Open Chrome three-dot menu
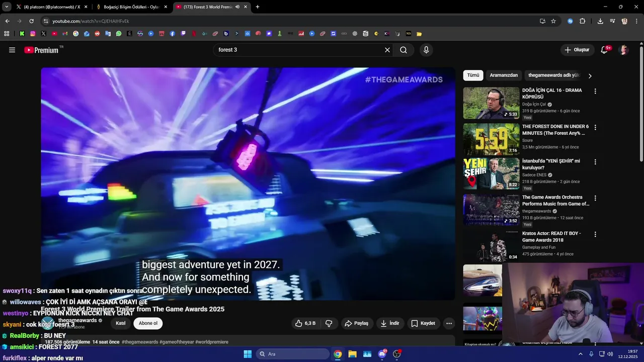 pyautogui.click(x=636, y=21)
